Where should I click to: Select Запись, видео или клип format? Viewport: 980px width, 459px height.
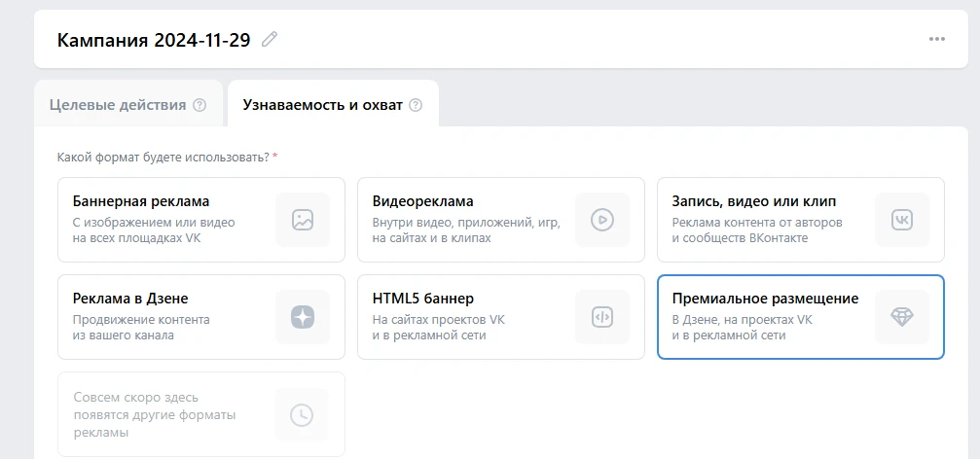point(801,220)
